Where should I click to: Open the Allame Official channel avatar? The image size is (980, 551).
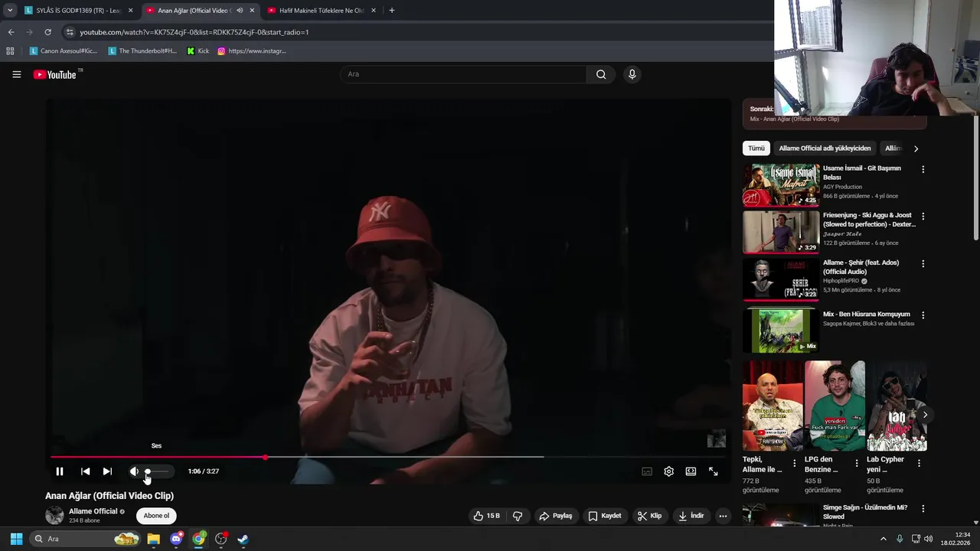tap(54, 515)
